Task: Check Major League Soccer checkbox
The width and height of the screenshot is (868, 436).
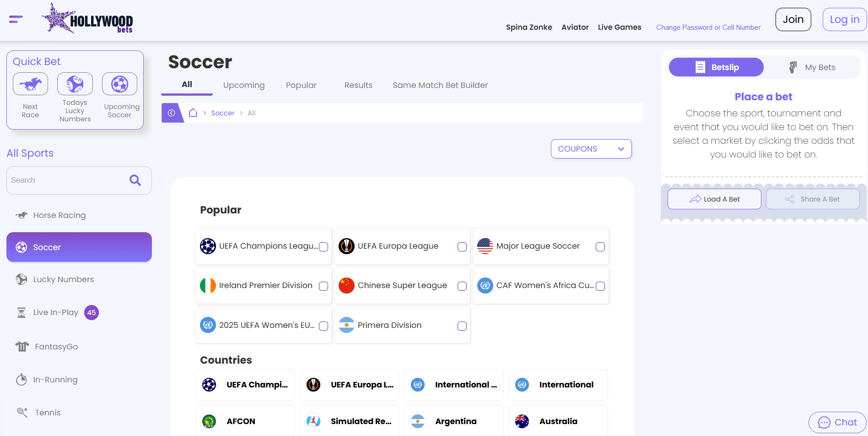Action: tap(600, 247)
